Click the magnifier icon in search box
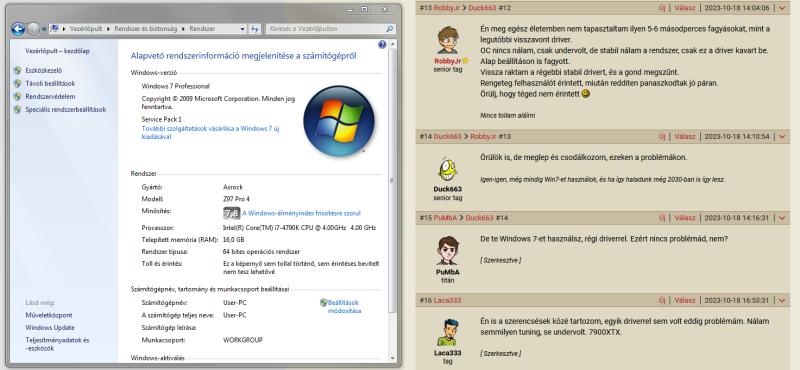This screenshot has width=800, height=370. click(x=390, y=29)
